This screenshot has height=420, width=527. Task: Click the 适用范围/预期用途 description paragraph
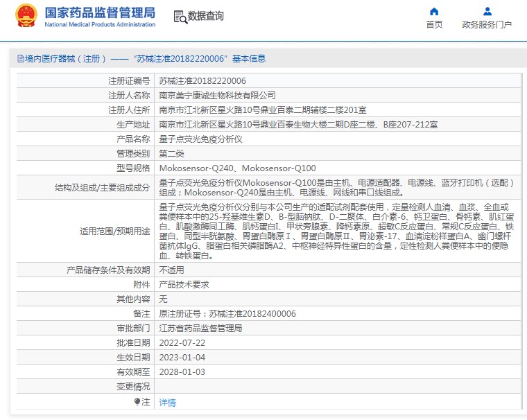click(x=337, y=231)
